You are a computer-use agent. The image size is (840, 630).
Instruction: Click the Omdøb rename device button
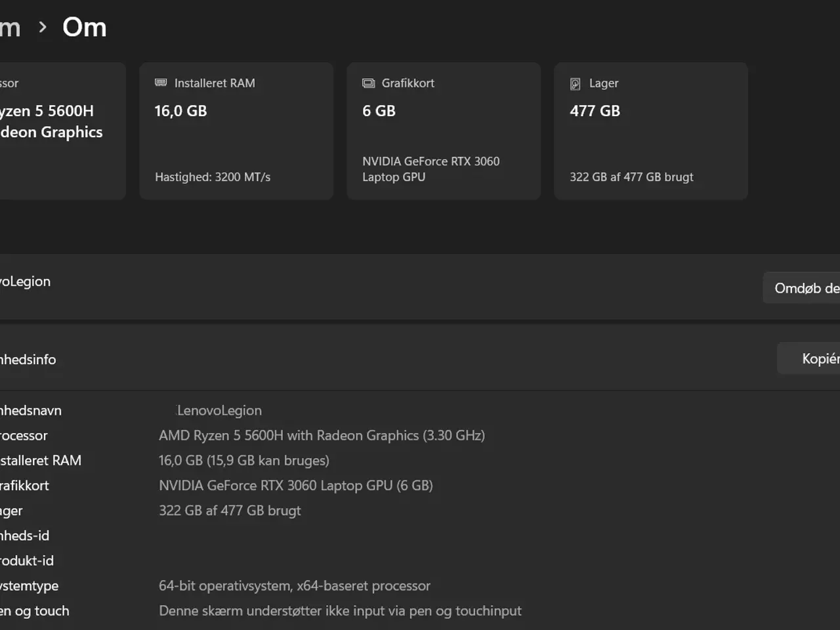[801, 288]
